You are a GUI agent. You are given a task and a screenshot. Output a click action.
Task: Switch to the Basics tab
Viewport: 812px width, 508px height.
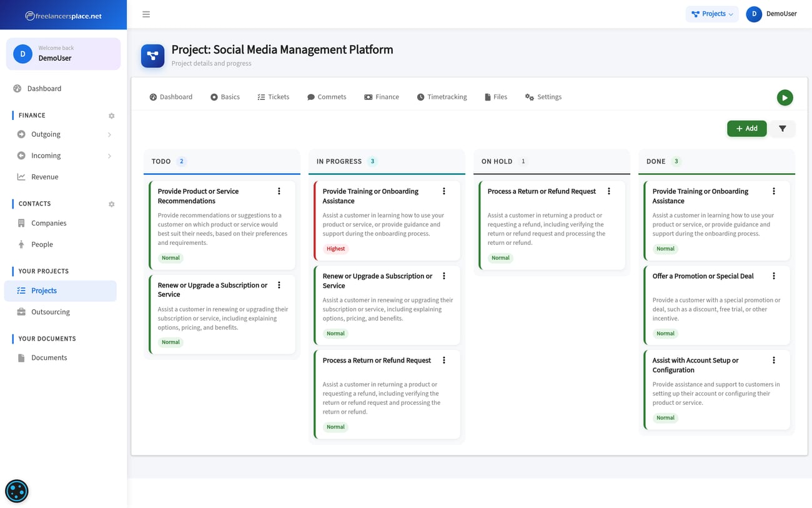[225, 97]
